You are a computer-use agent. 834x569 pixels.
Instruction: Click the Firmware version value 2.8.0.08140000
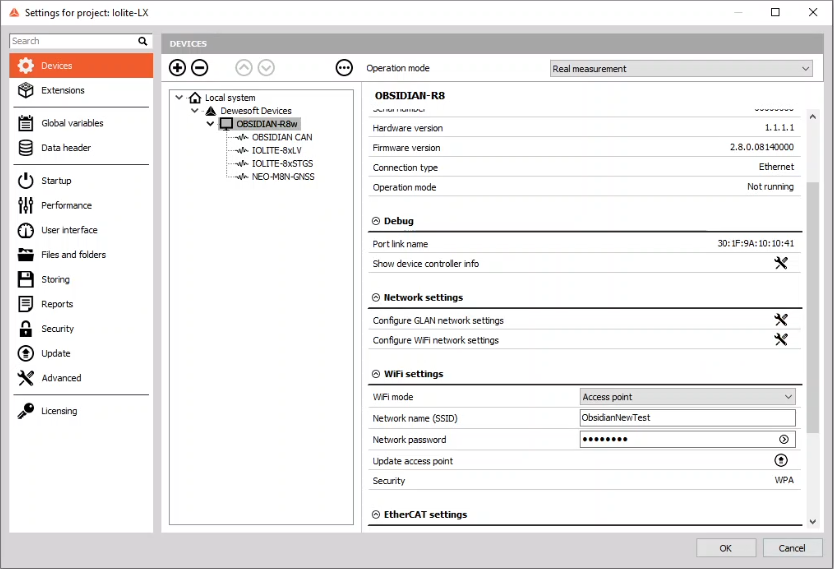762,147
